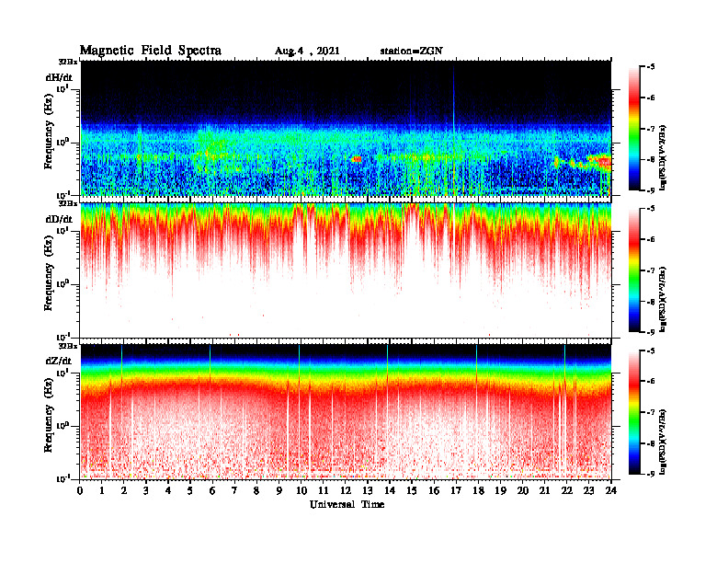Click hour tick label 20 on time axis

tap(522, 490)
